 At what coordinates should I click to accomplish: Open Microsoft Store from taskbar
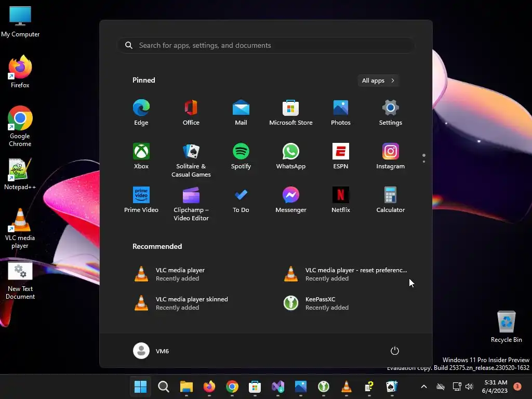(x=255, y=387)
